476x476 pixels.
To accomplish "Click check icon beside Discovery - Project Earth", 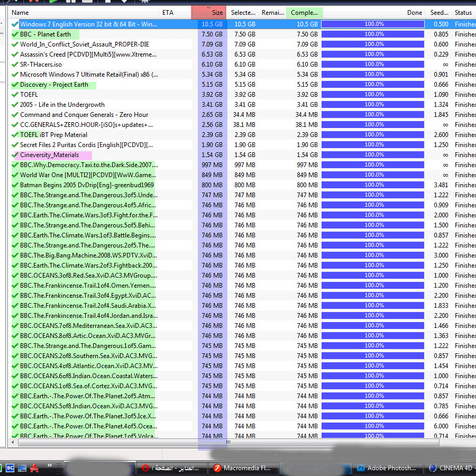I will click(15, 85).
